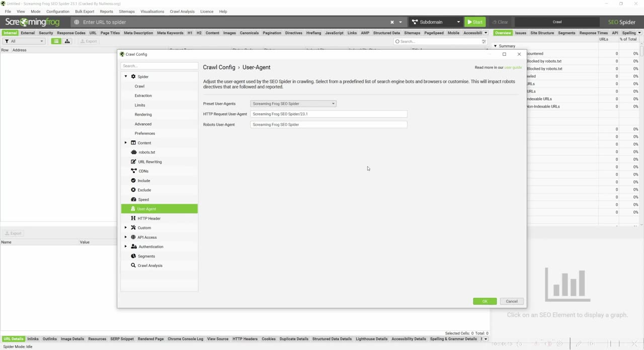Select the User-Agent icon in sidebar
Viewport: 644px width, 350px height.
pos(133,209)
